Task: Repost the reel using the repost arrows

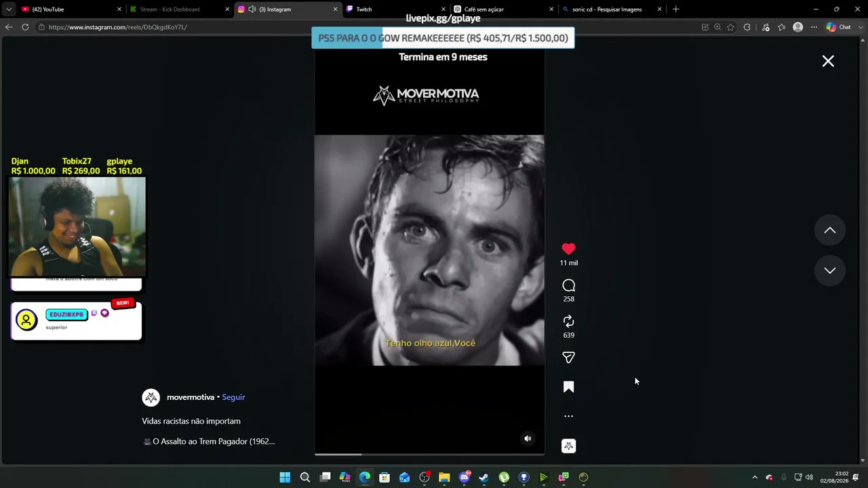Action: coord(568,321)
